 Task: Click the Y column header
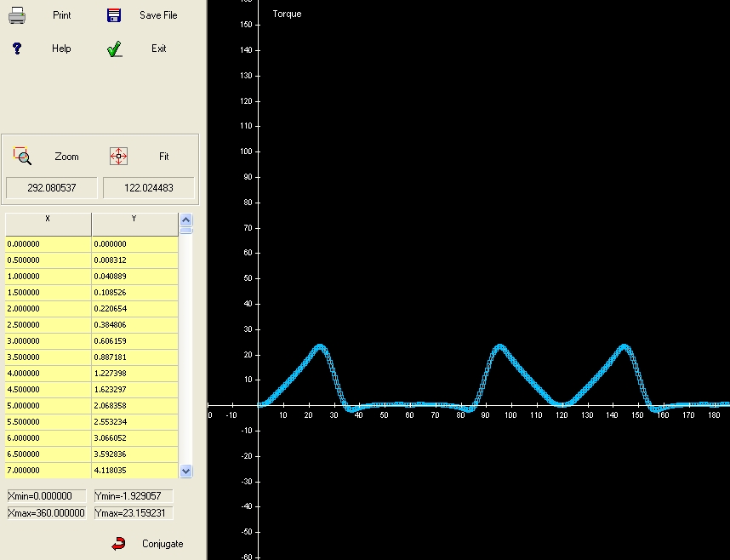point(134,224)
